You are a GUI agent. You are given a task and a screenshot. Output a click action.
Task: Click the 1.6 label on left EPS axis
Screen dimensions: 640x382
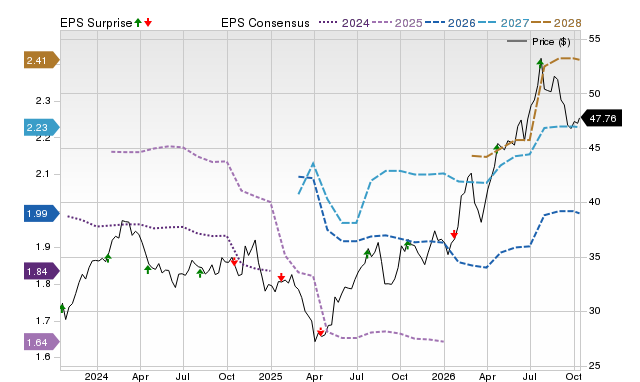pos(43,357)
